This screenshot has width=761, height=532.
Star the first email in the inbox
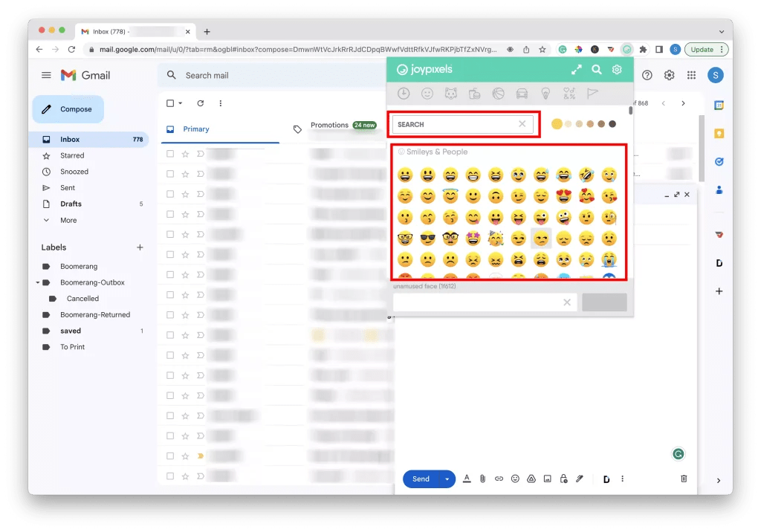click(186, 154)
